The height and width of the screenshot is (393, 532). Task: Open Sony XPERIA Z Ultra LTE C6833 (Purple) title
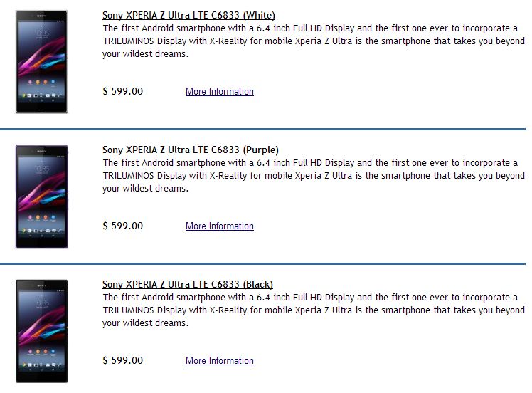(x=190, y=150)
